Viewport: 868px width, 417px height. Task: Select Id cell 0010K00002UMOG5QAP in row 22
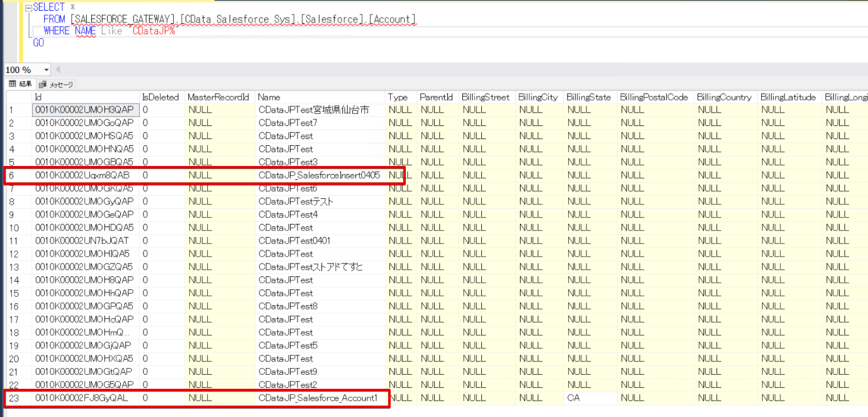(x=85, y=384)
